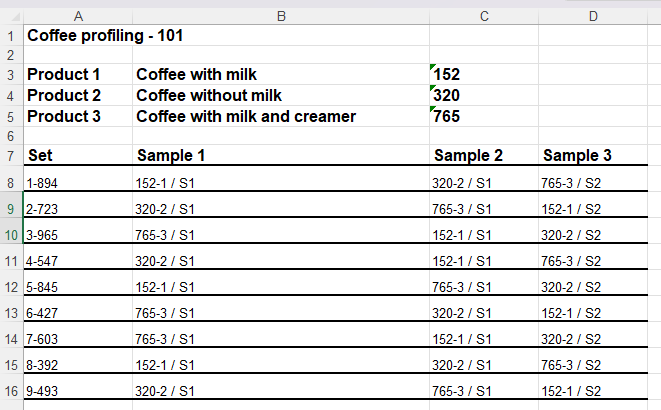Click cell containing product code 152
Screen dimensions: 661x410
[x=446, y=75]
